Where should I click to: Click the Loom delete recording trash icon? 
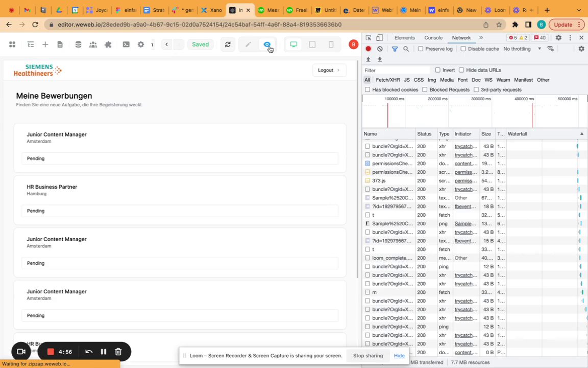(x=118, y=352)
